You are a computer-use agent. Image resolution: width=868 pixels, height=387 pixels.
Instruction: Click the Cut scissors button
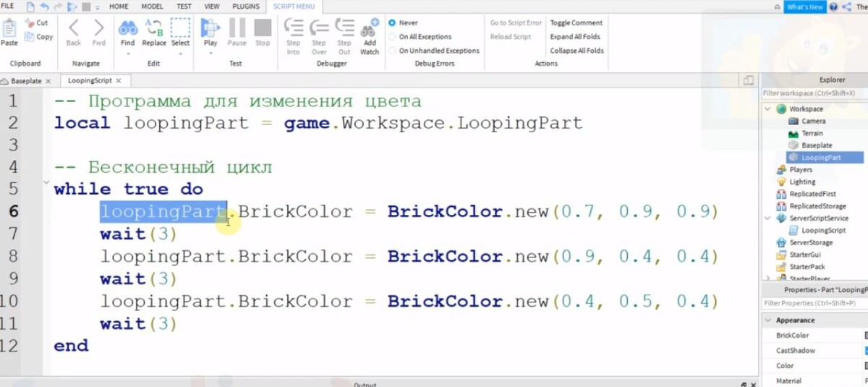click(x=36, y=23)
